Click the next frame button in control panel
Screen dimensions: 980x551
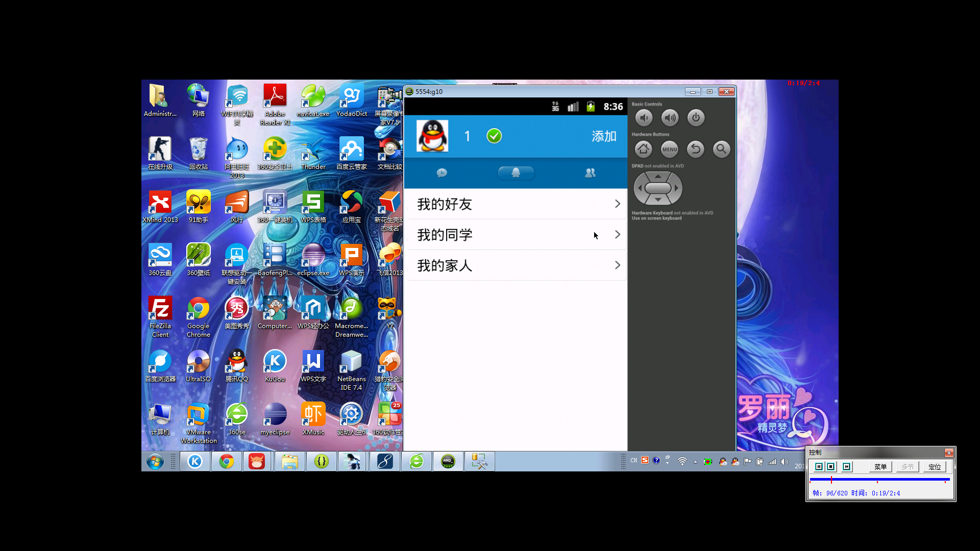847,467
